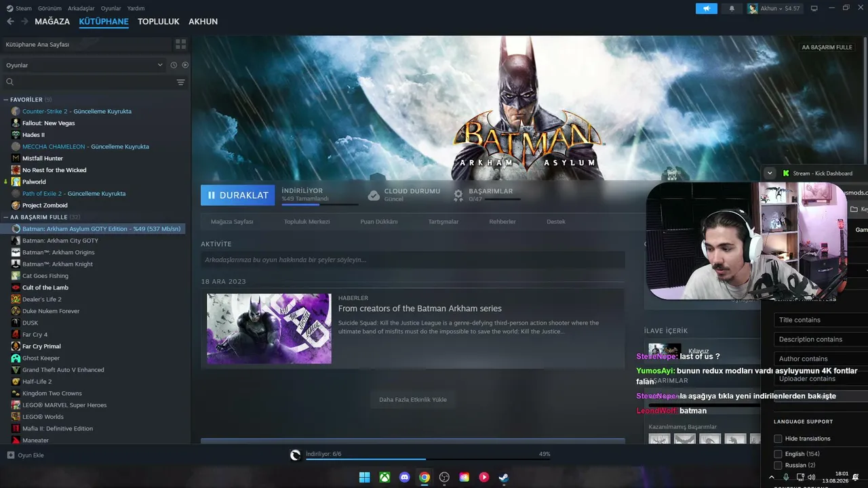
Task: Collapse the FAVORİLER category
Action: point(6,100)
